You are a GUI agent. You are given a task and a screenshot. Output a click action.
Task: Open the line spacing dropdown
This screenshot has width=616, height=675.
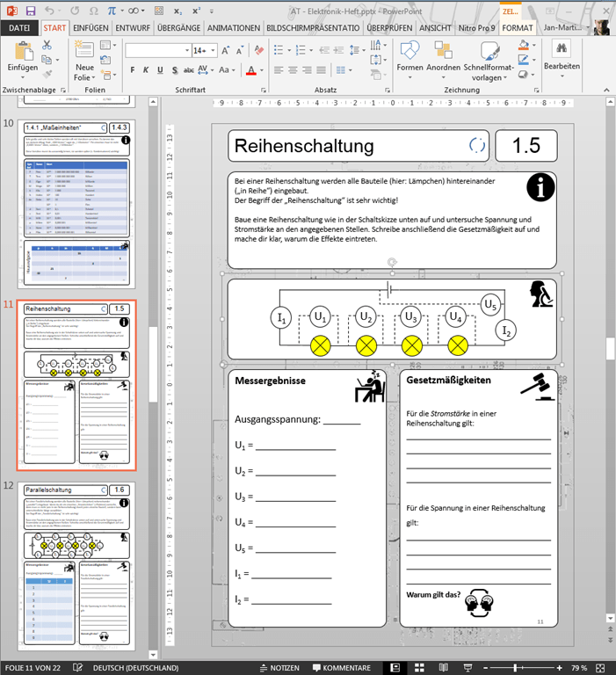click(x=364, y=50)
